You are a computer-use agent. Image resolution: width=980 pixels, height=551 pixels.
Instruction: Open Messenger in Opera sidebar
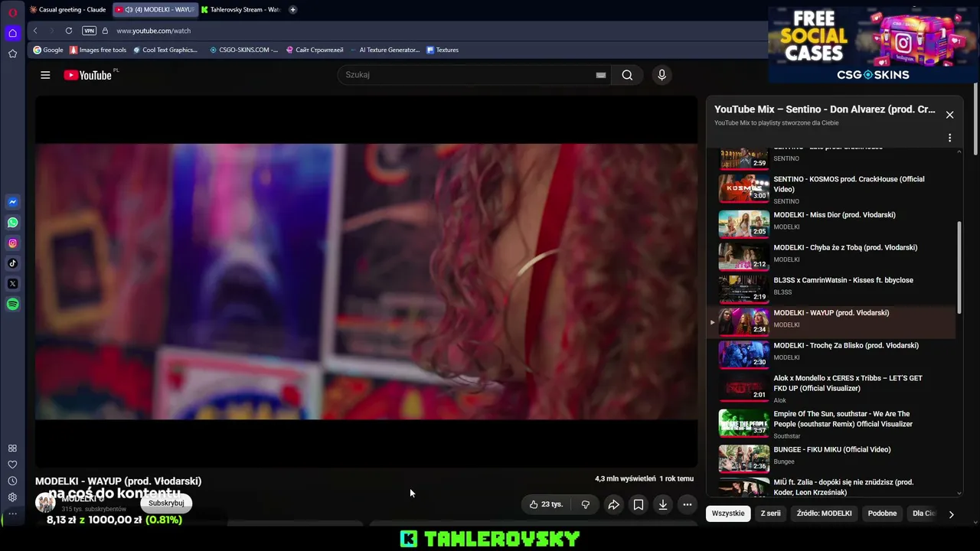pos(12,202)
